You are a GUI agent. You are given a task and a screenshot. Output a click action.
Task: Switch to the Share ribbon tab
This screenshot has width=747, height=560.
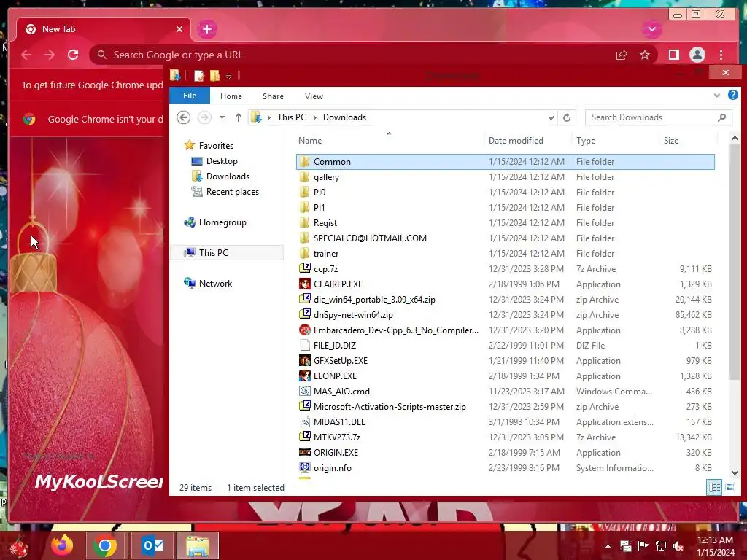(273, 96)
